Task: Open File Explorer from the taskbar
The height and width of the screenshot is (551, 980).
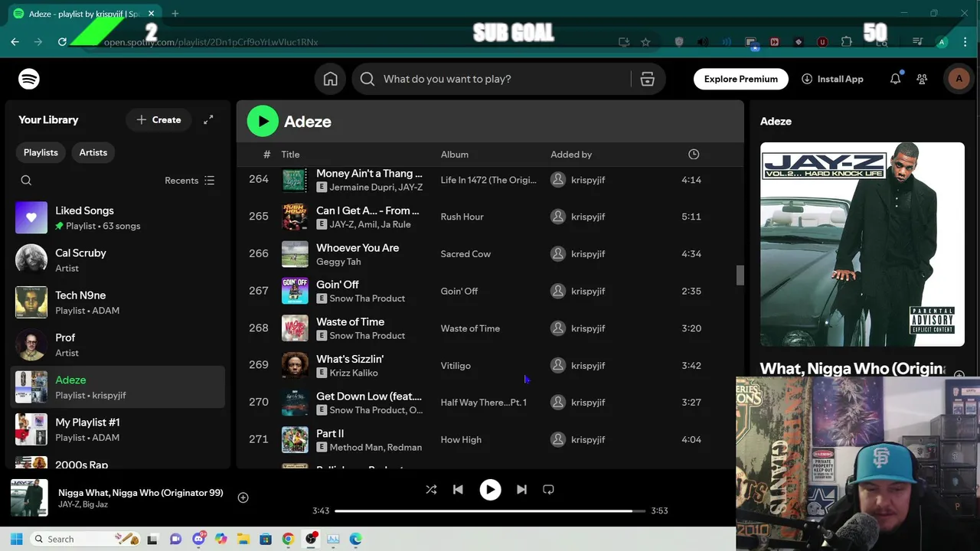Action: click(x=243, y=539)
